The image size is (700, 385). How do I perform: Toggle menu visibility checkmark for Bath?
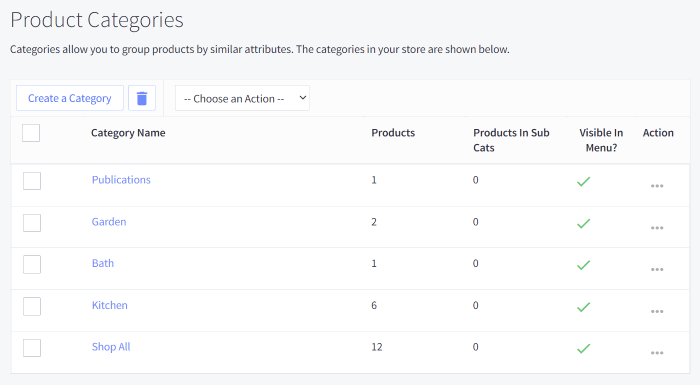[583, 265]
